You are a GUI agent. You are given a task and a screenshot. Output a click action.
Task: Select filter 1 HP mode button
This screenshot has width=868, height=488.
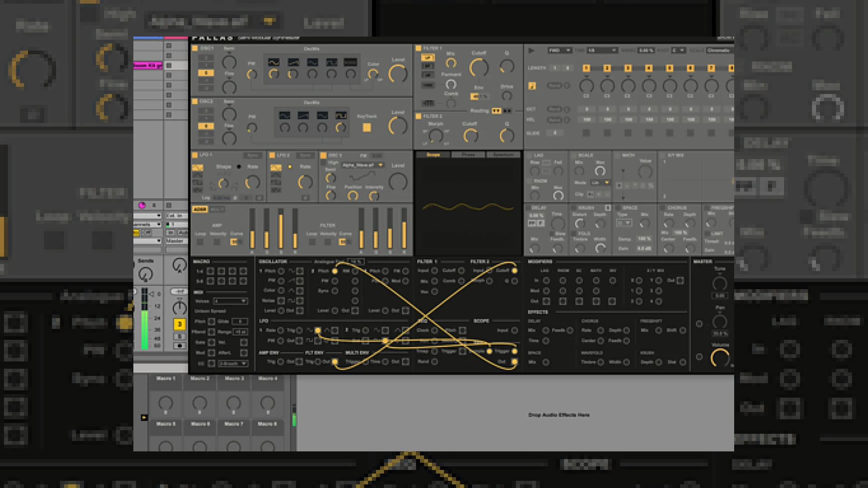tap(427, 75)
